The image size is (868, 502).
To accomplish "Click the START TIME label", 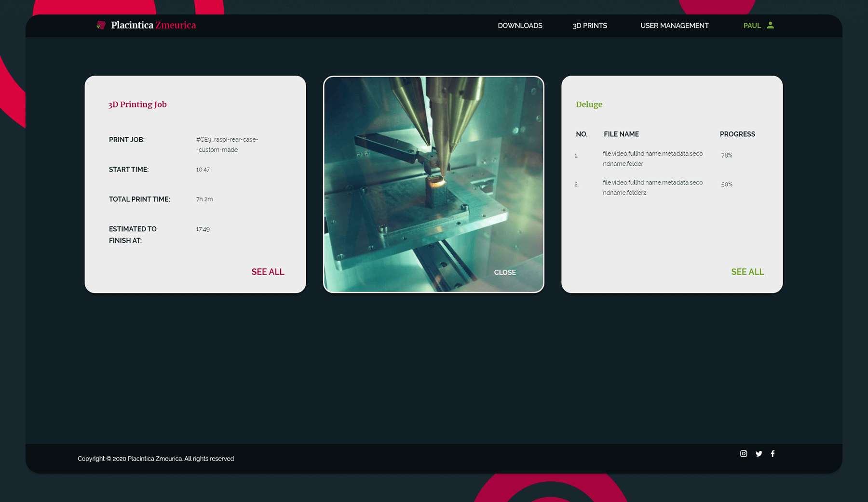I will pyautogui.click(x=129, y=170).
